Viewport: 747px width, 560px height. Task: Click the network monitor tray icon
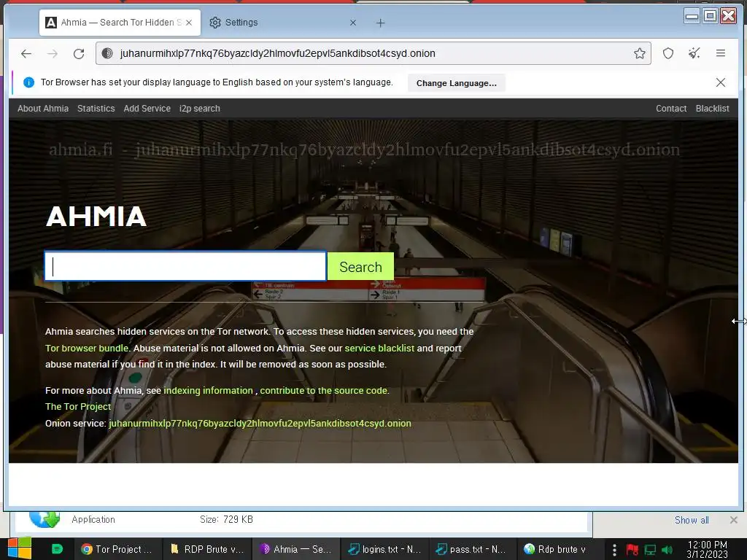click(x=650, y=550)
